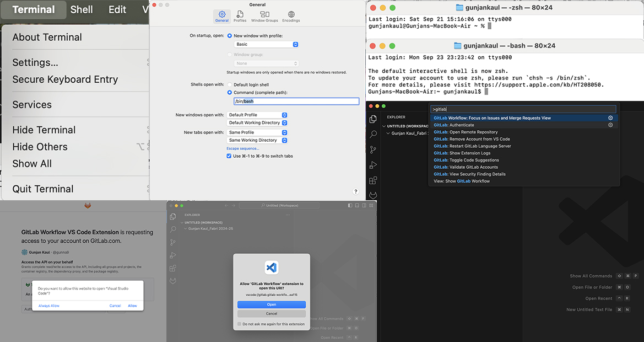The image size is (644, 342).
Task: Click folder icon in the zsh Terminal title bar
Action: (x=459, y=8)
